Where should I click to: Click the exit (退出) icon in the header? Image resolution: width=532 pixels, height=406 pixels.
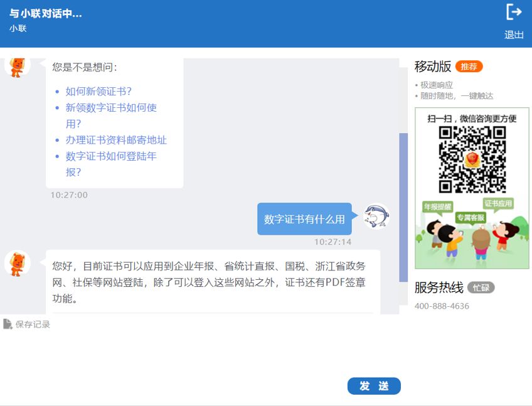tap(514, 12)
